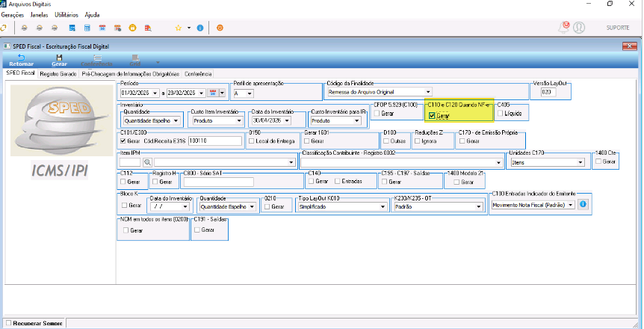This screenshot has height=329, width=644.
Task: Open the Inventário Quantidade Espelho dropdown
Action: 176,121
